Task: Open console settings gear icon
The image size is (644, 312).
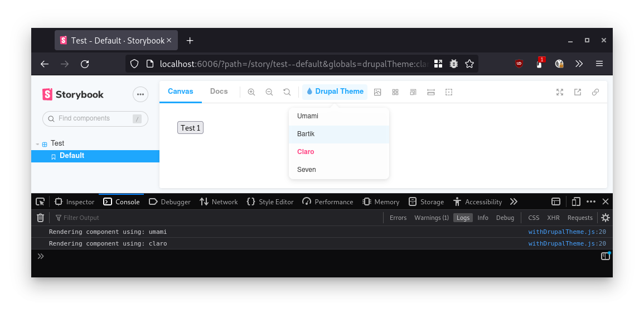Action: coord(606,218)
